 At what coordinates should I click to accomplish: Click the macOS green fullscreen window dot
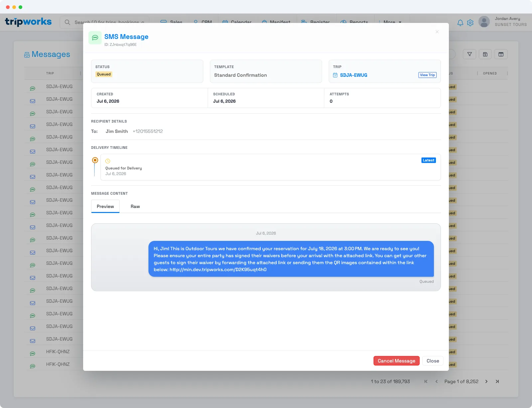[21, 7]
